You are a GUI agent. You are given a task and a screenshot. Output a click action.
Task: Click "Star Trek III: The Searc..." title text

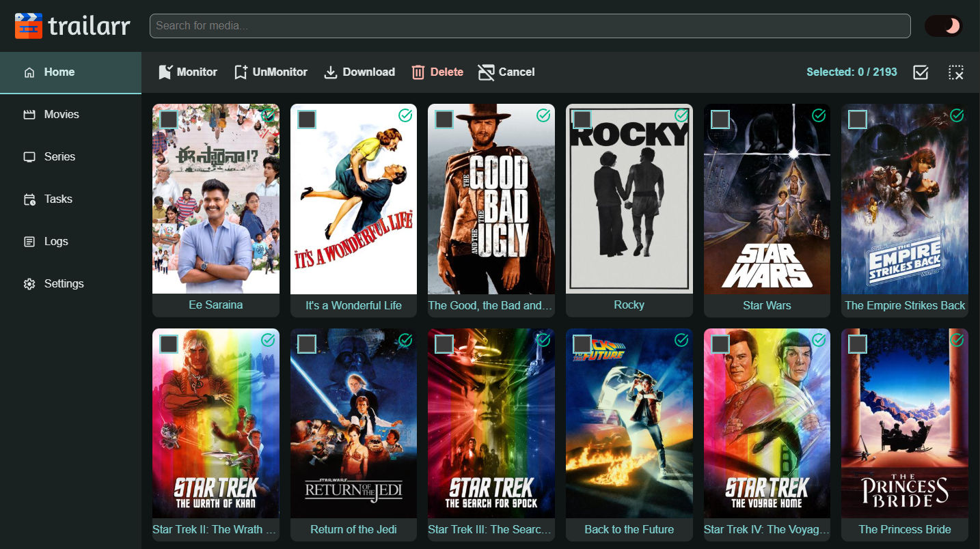[489, 530]
